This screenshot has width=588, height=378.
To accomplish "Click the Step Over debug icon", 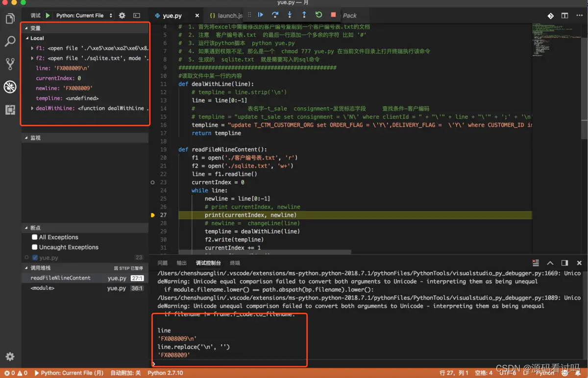I will 275,15.
